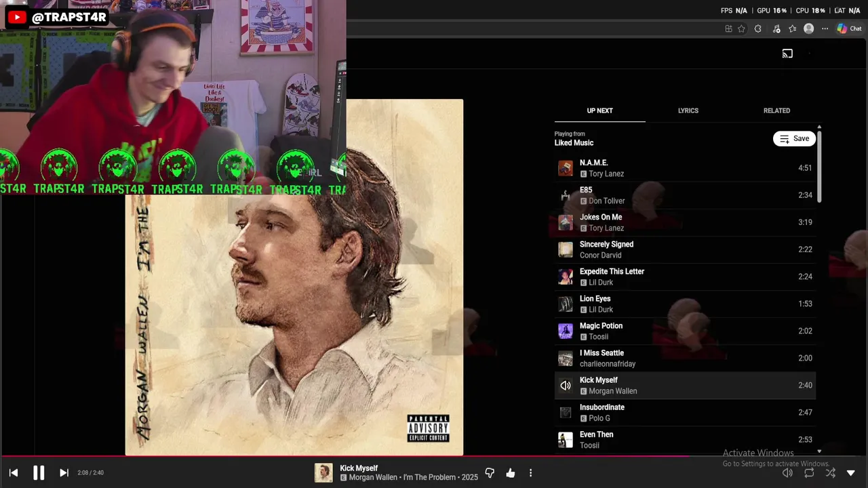Image resolution: width=868 pixels, height=488 pixels.
Task: Click the Even Then thumbnail
Action: 566,439
